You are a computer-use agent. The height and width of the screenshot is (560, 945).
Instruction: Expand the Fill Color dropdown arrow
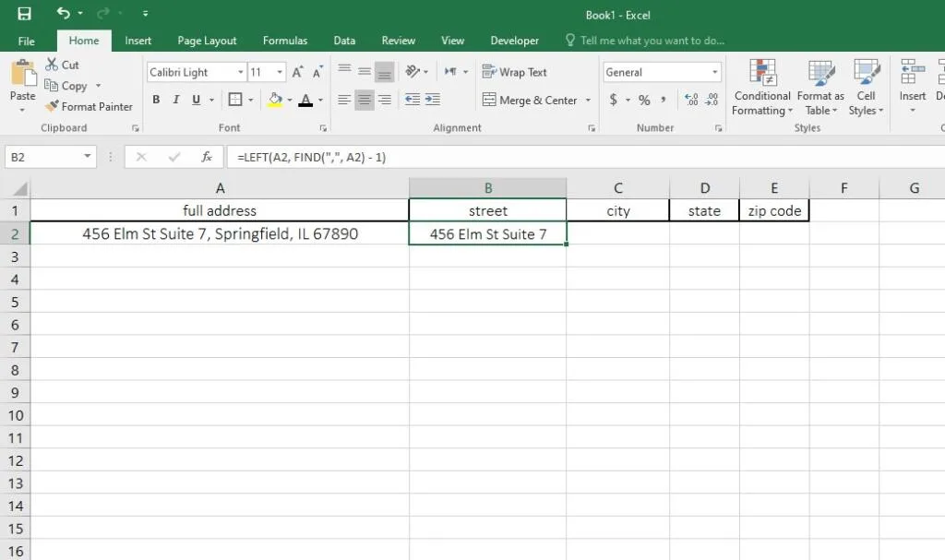[290, 100]
